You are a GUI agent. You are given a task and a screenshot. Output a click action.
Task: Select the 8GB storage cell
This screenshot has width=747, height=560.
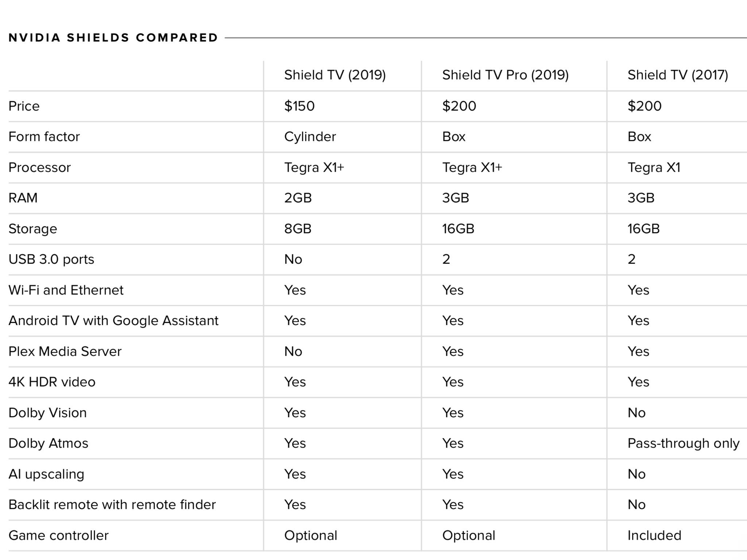tap(298, 229)
